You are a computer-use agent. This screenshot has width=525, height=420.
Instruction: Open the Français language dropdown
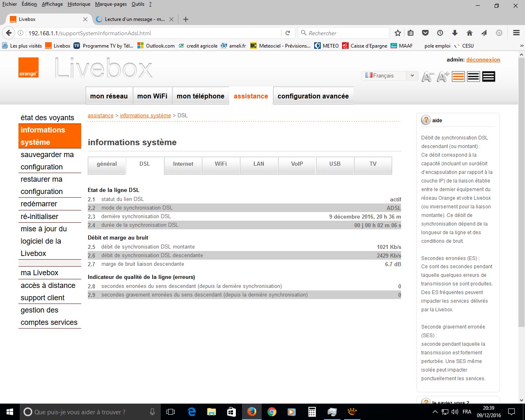(389, 75)
